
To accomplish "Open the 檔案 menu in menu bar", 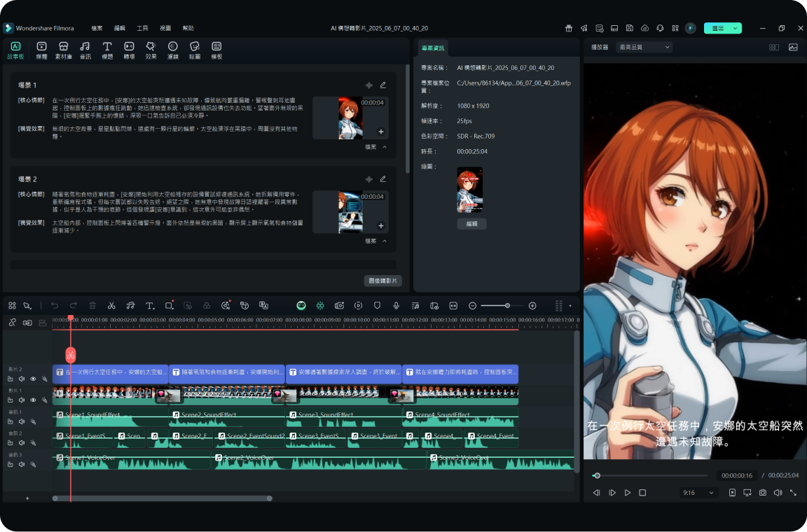I will [x=97, y=28].
